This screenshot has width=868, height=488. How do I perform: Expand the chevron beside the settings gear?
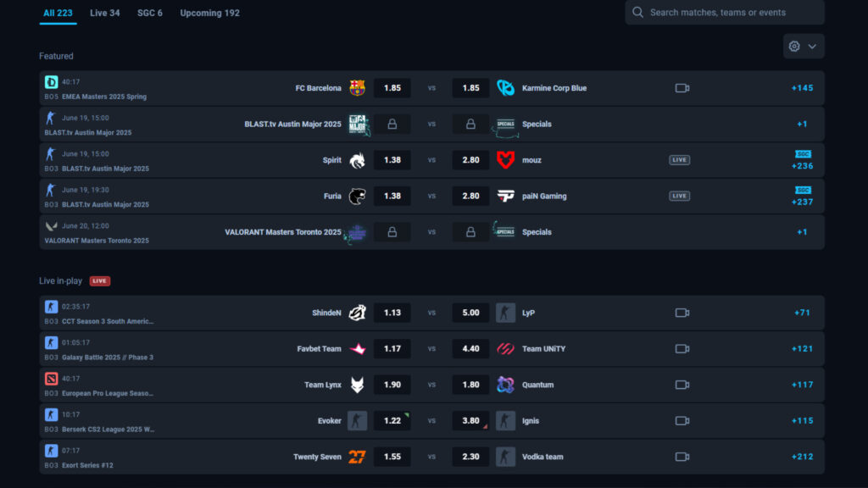tap(811, 47)
